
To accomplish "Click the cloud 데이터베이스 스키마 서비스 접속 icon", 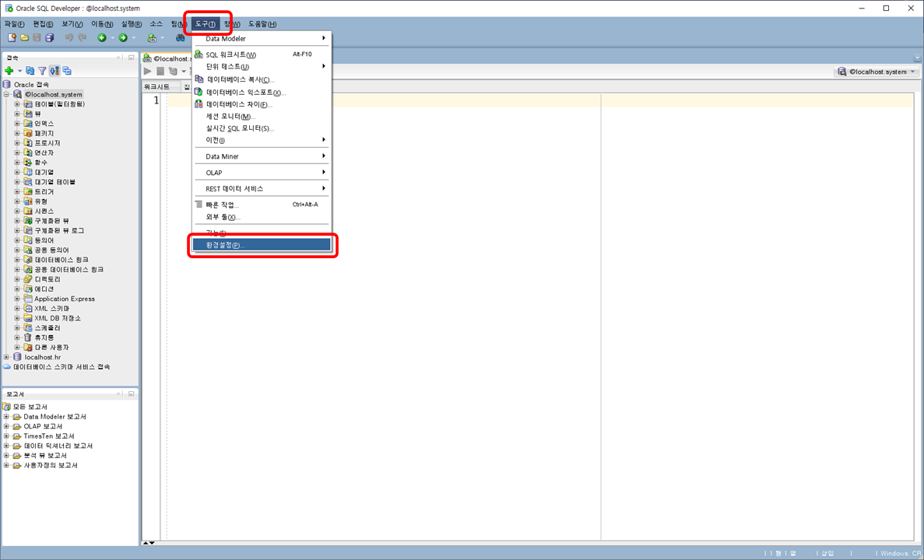I will pos(7,367).
